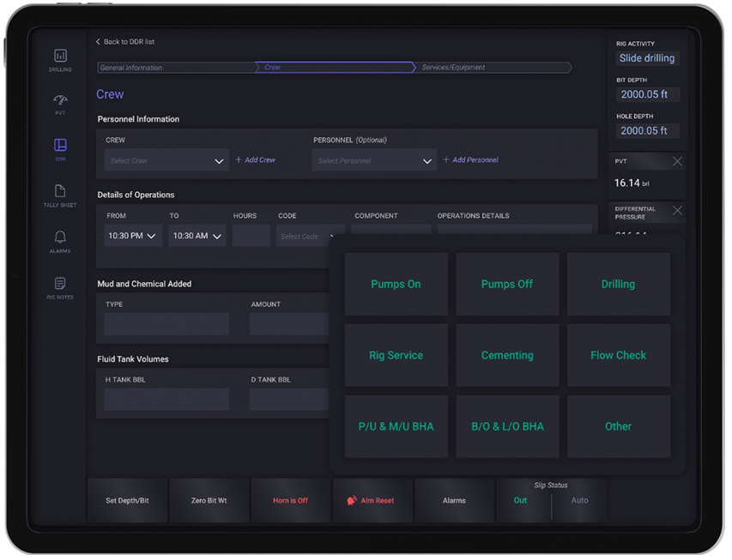Open the Tally Sheet document icon
This screenshot has height=560, width=732.
(60, 191)
